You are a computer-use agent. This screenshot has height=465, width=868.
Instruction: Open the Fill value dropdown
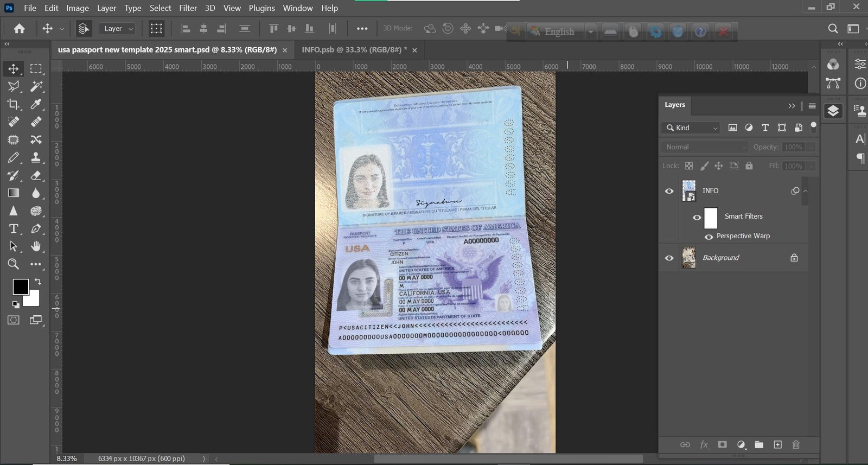812,166
